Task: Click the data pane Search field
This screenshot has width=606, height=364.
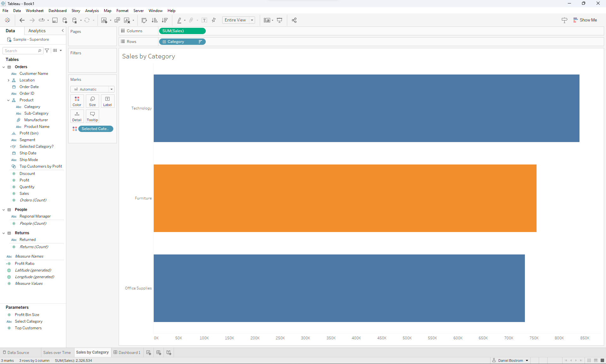Action: click(x=21, y=51)
